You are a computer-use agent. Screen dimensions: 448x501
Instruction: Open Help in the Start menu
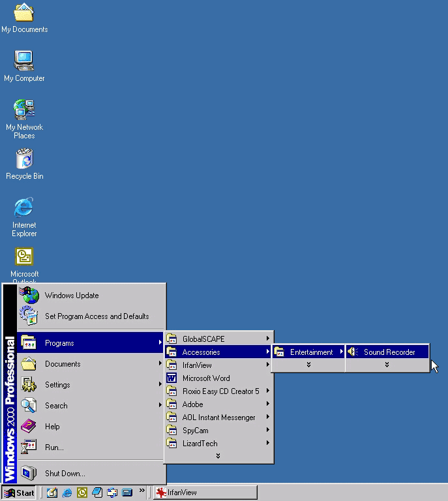[x=91, y=426]
